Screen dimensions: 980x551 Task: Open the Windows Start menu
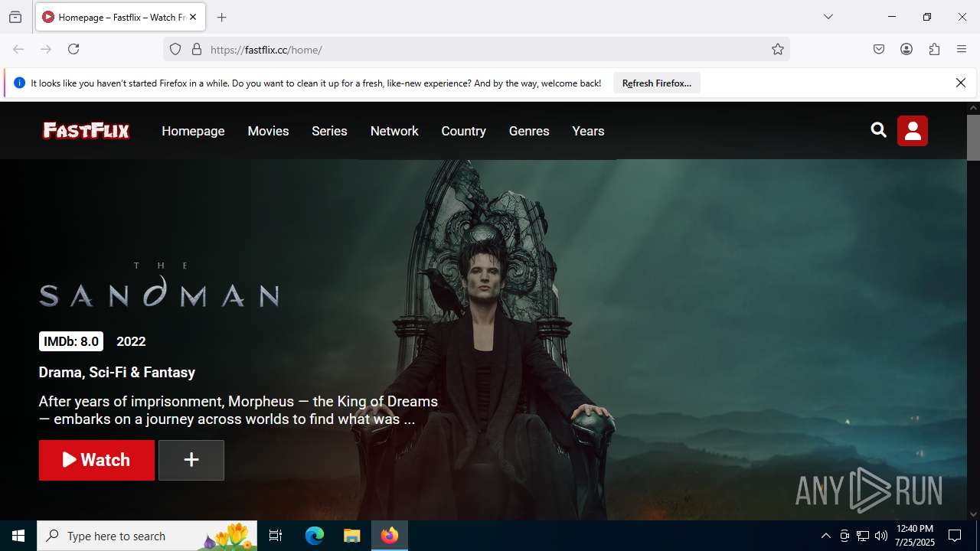click(x=18, y=536)
